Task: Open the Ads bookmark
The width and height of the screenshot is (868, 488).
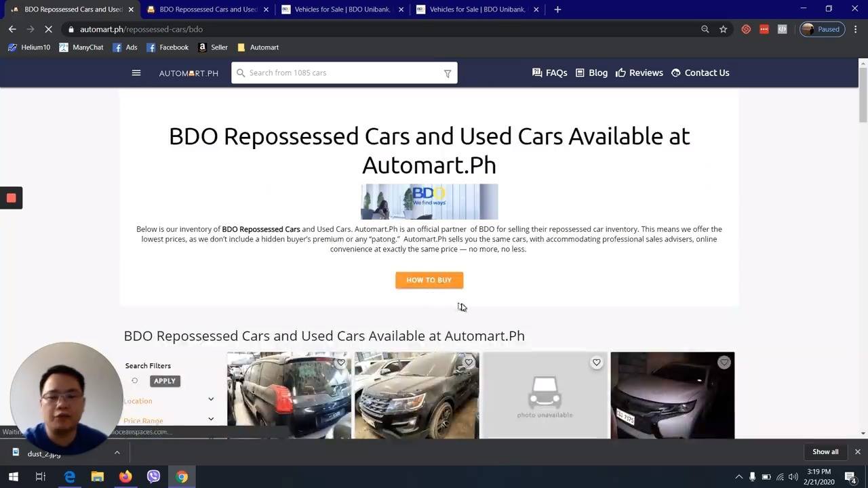Action: [x=125, y=47]
